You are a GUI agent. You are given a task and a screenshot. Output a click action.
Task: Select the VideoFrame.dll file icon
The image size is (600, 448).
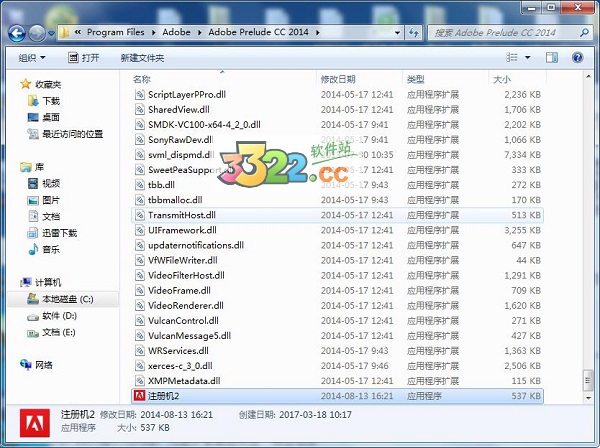pos(140,290)
